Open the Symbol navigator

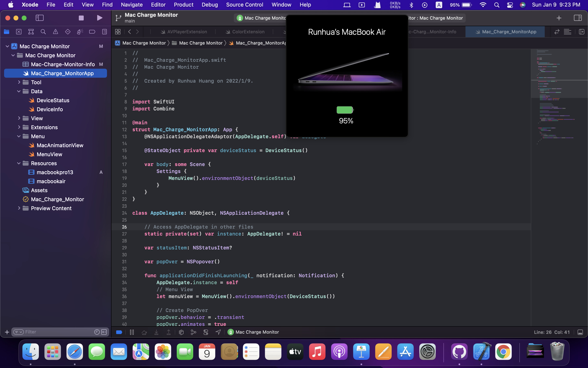(x=31, y=32)
